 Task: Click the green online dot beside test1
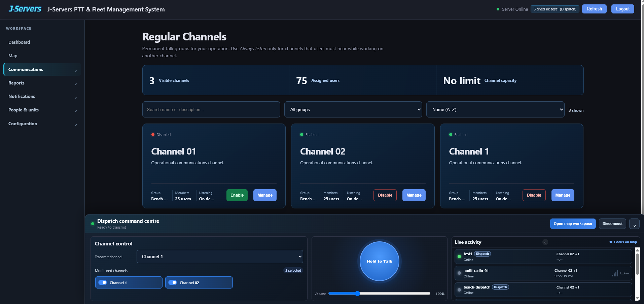click(459, 257)
